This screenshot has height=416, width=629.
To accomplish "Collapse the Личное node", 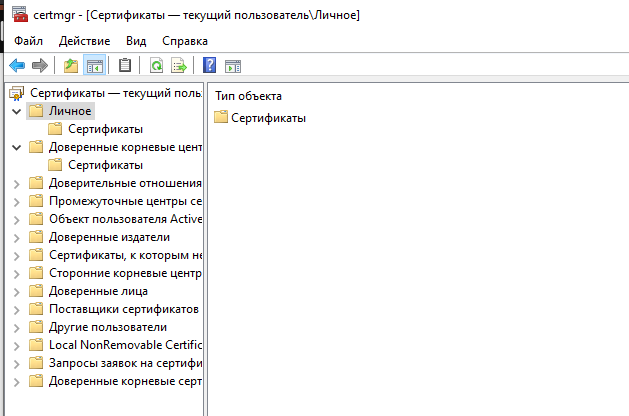I will (x=16, y=111).
